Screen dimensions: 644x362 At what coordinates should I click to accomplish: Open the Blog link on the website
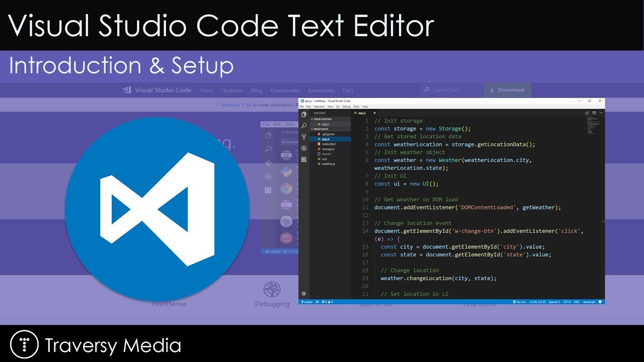tap(257, 90)
